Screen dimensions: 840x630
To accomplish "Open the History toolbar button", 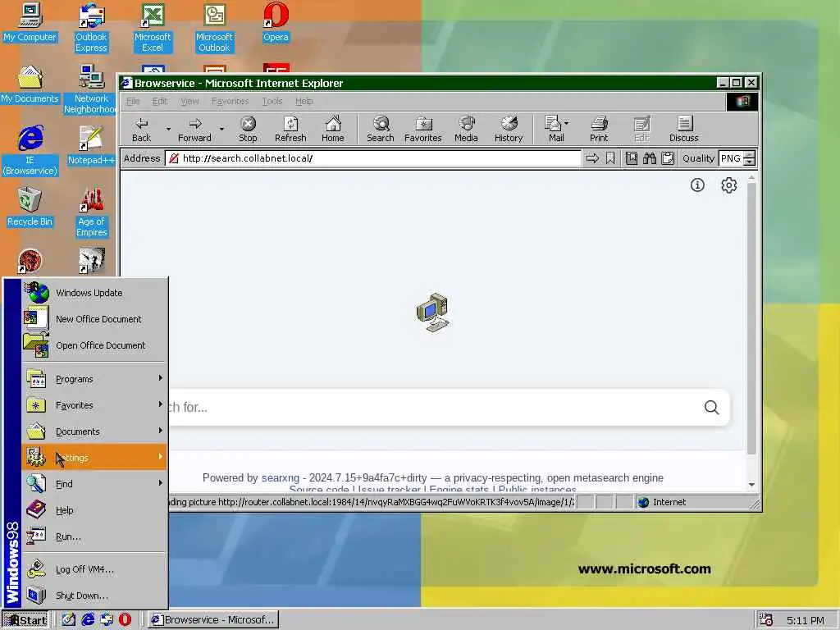I will point(509,129).
